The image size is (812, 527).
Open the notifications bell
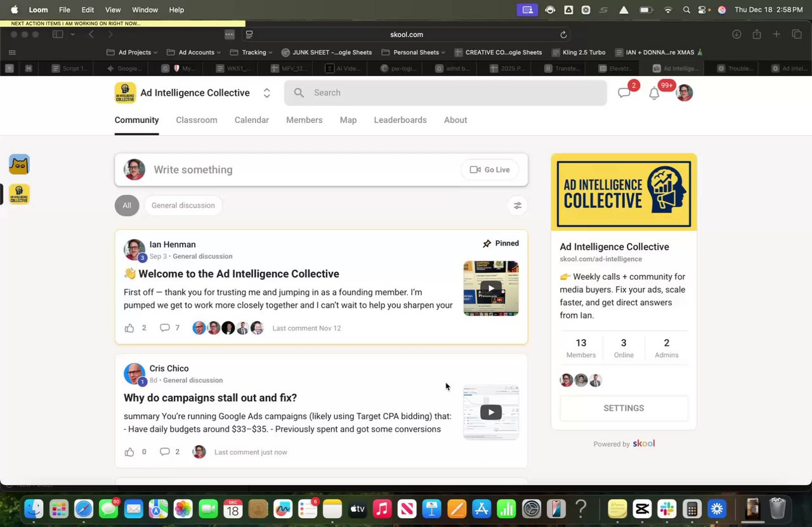(654, 93)
